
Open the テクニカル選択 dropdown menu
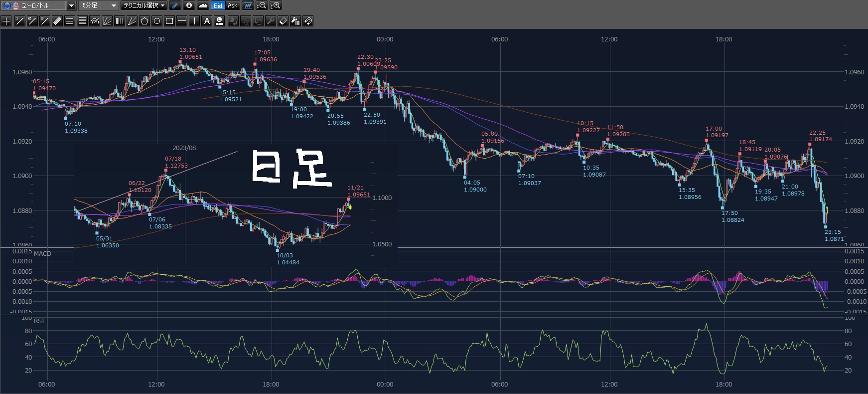pyautogui.click(x=144, y=5)
